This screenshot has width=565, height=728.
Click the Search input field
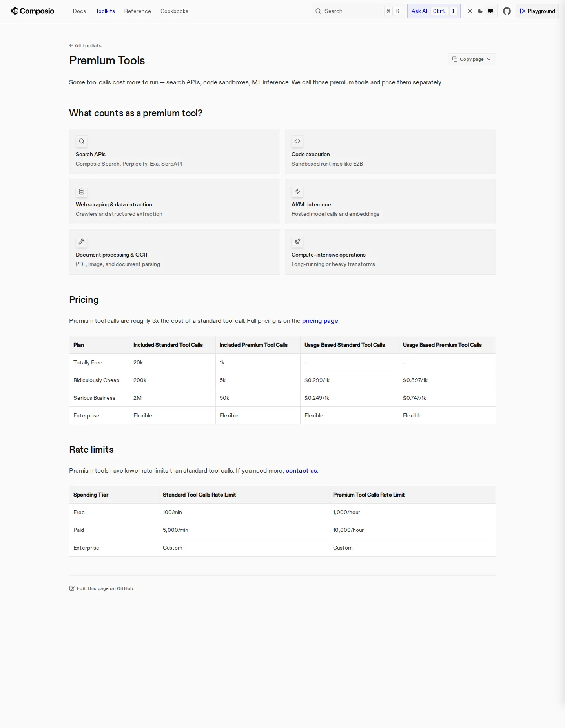[357, 11]
